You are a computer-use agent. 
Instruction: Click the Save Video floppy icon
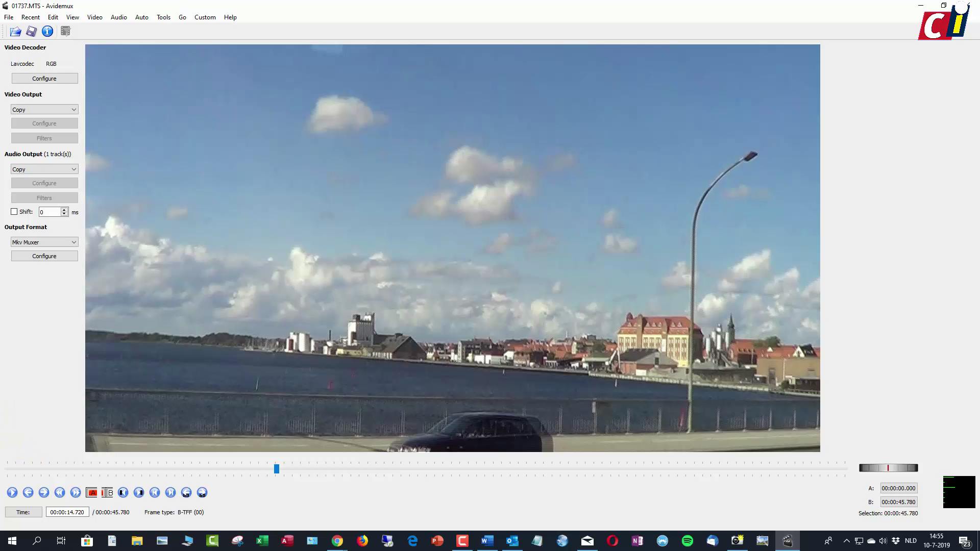click(31, 32)
